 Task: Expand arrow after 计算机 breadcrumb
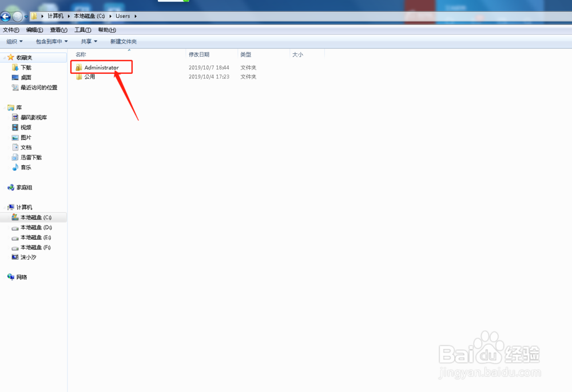69,16
